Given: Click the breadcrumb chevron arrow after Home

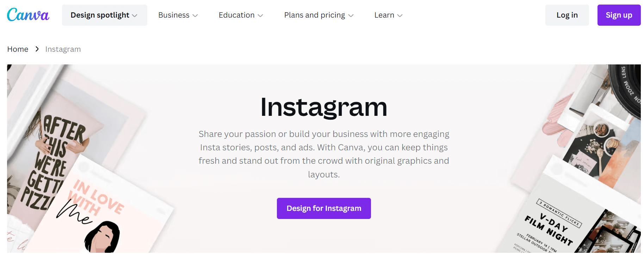Looking at the screenshot, I should (x=37, y=49).
